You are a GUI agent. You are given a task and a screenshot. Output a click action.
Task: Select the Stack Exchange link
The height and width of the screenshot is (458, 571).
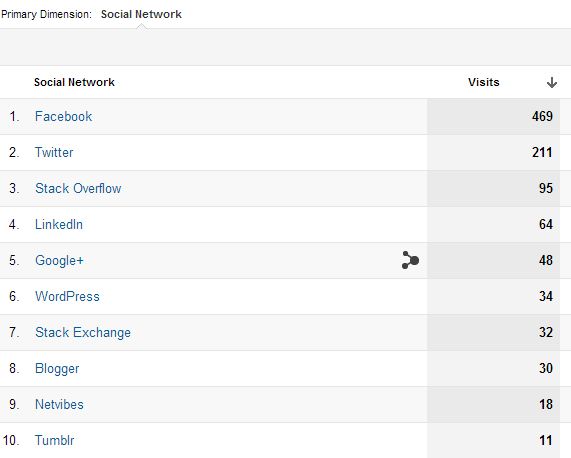pyautogui.click(x=83, y=332)
